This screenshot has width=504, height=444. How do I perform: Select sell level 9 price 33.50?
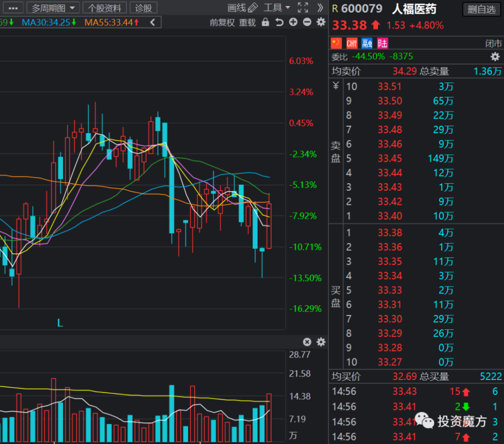(390, 101)
